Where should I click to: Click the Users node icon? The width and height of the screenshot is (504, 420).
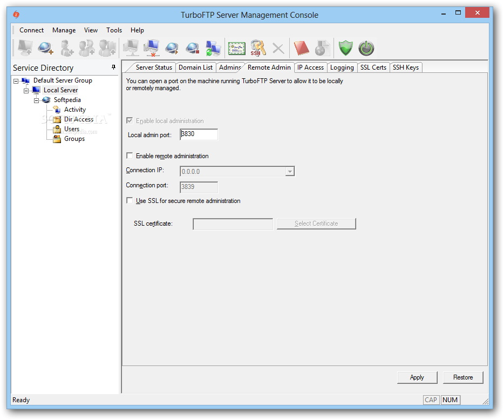[57, 129]
